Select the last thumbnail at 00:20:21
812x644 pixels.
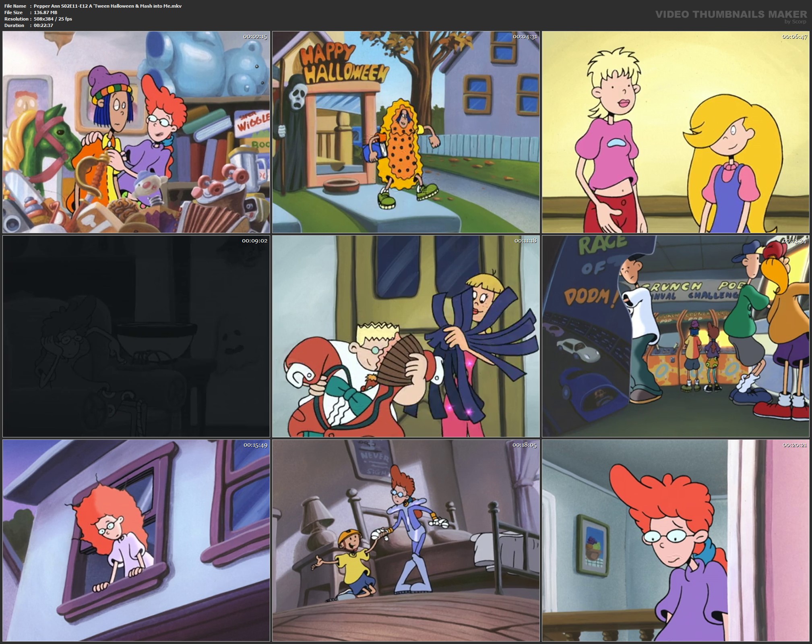click(676, 540)
